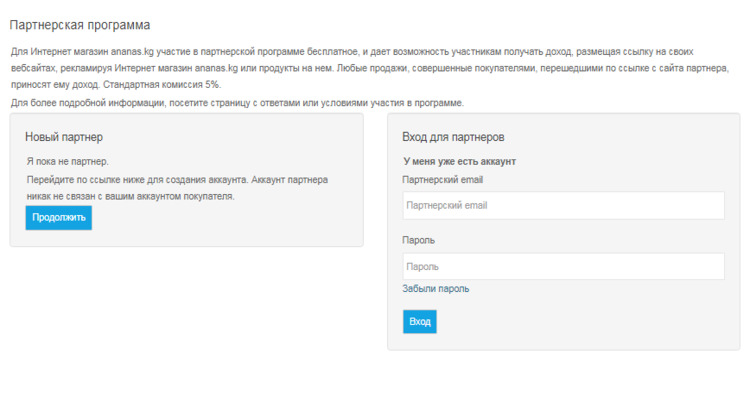The image size is (750, 400).
Task: Click the Новый партнер panel heading
Action: (x=64, y=137)
